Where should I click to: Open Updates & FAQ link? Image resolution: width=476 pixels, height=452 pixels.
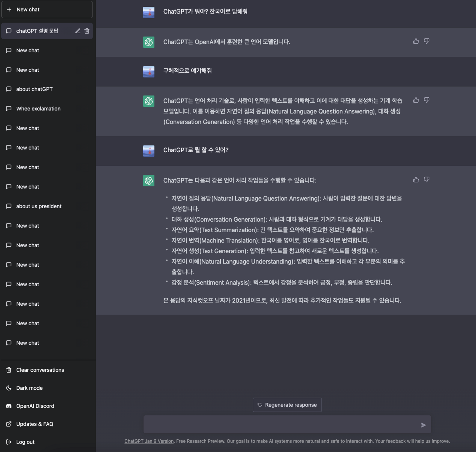35,424
